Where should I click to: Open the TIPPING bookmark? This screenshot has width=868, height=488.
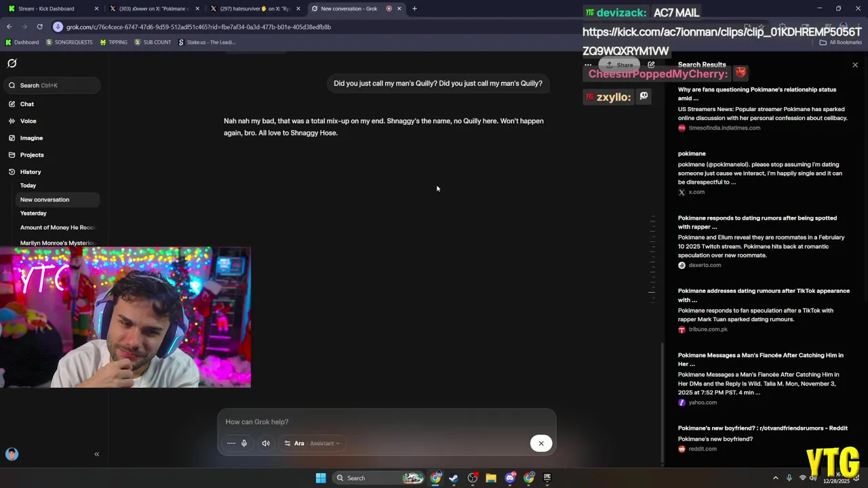pos(113,42)
